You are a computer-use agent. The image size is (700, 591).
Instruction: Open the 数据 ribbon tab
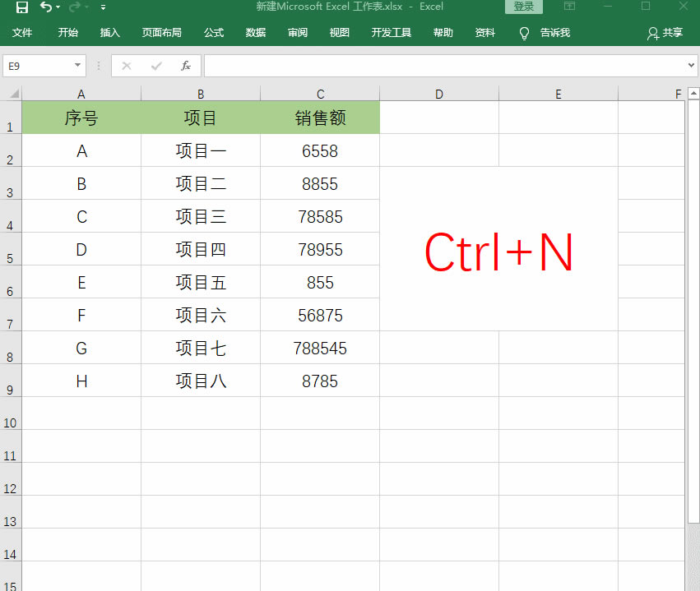click(256, 33)
